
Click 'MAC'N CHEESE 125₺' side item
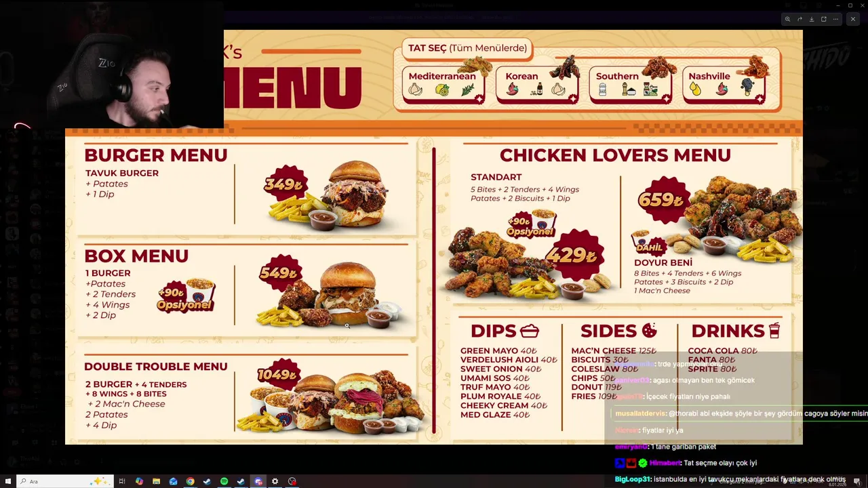[614, 351]
